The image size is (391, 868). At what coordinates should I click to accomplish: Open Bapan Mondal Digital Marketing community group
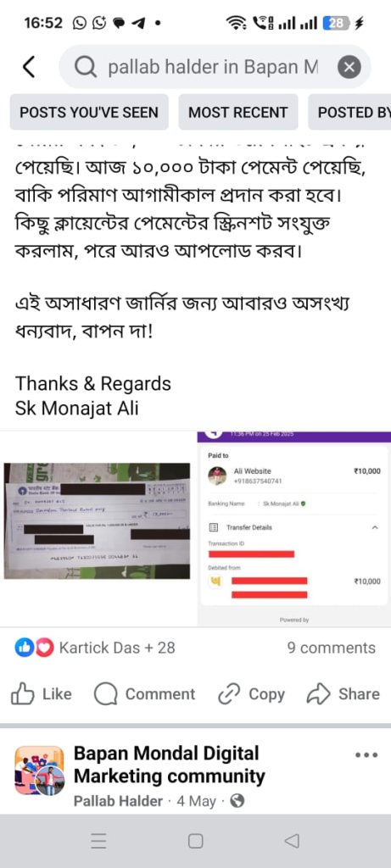pos(170,765)
